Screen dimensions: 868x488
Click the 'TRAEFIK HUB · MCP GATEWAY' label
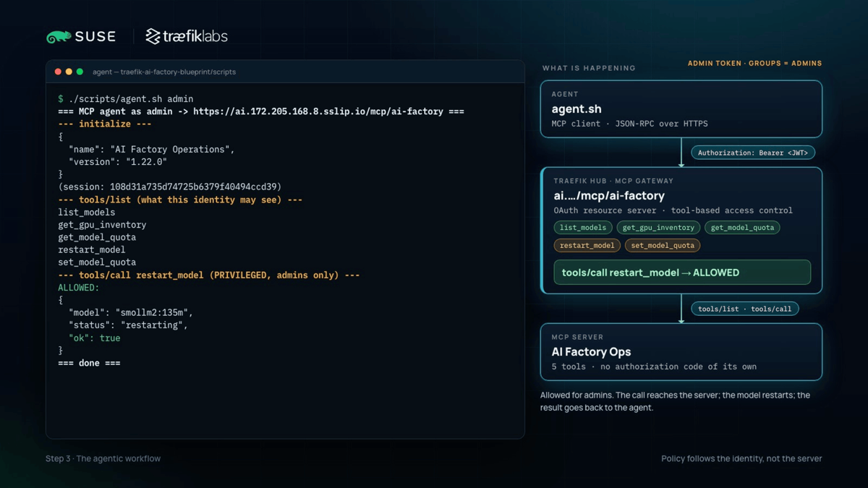613,181
